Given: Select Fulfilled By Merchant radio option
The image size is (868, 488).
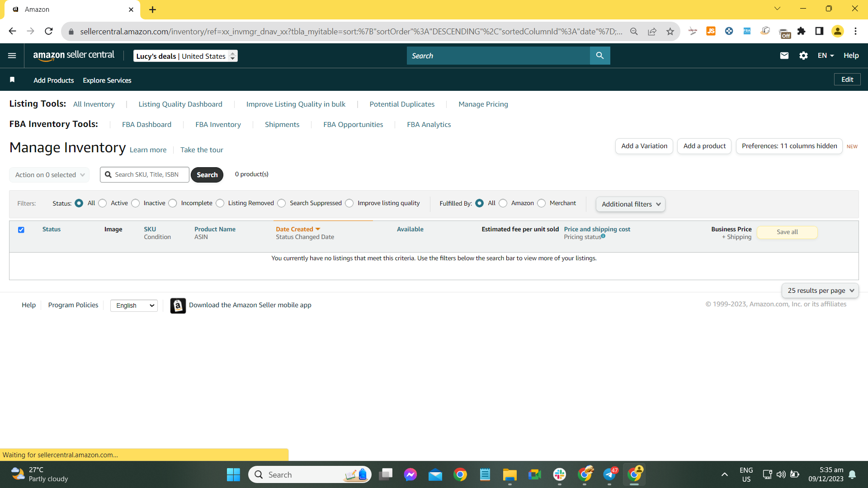Looking at the screenshot, I should click(542, 203).
